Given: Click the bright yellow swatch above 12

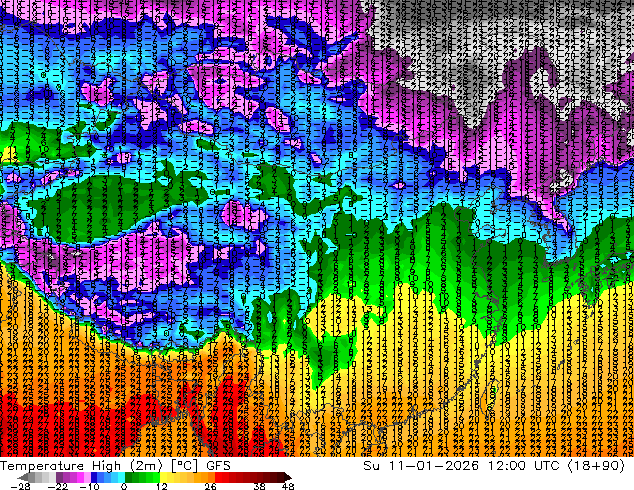Looking at the screenshot, I should pyautogui.click(x=163, y=477).
